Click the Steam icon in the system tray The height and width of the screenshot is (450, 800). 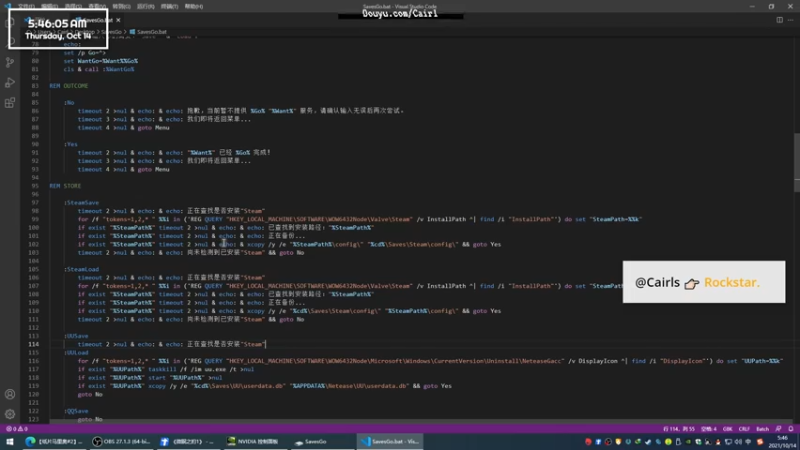[648, 442]
